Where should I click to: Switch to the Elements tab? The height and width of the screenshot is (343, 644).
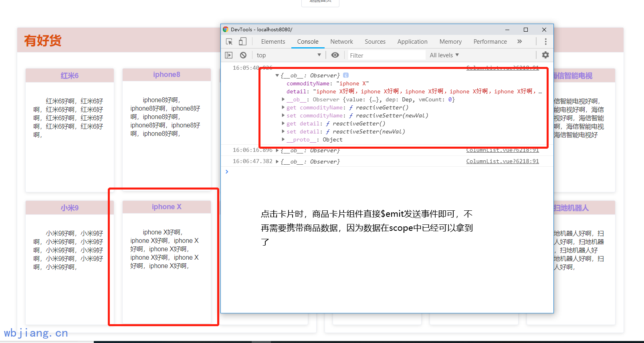[x=273, y=42]
